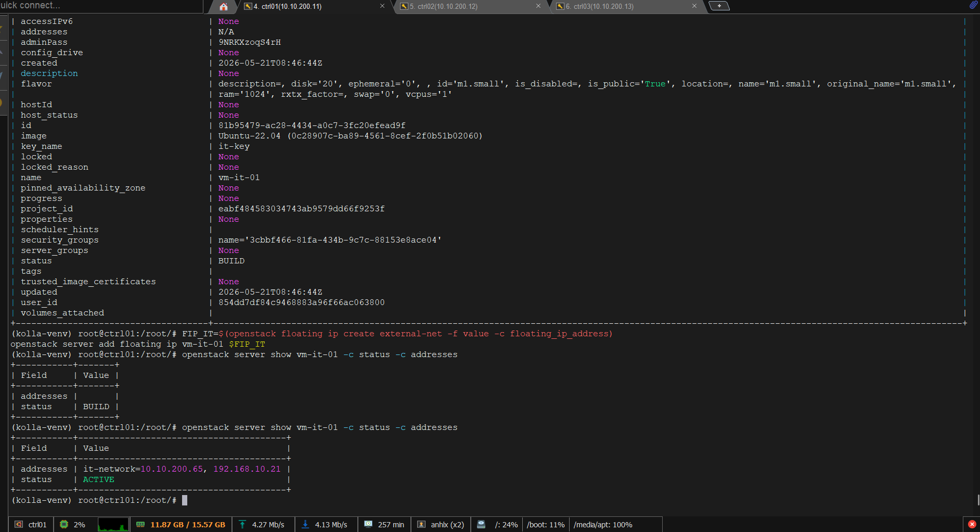Screen dimensions: 980x532
Task: Click the project_id value eabf484583034743ab9579dd66f9253f
Action: tap(302, 209)
